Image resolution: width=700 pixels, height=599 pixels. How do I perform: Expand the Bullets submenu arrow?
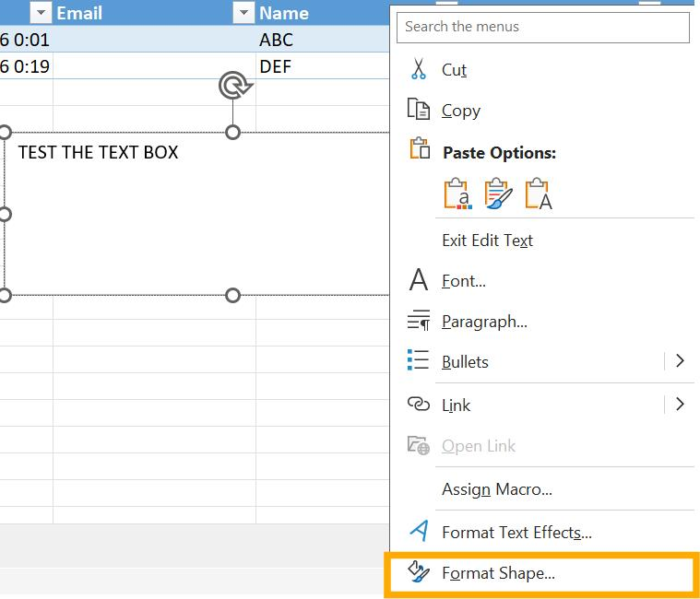(680, 360)
